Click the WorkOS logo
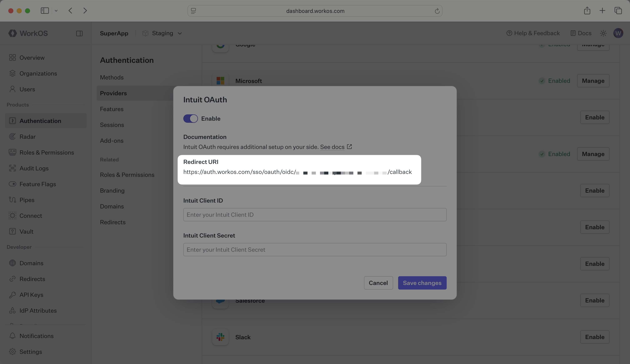This screenshot has width=630, height=364. pyautogui.click(x=27, y=33)
